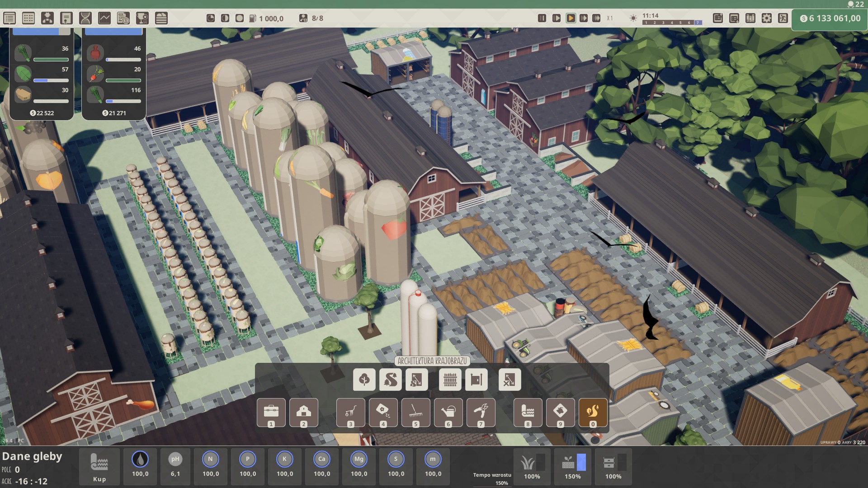Select the watering can tool
This screenshot has width=868, height=488.
448,412
